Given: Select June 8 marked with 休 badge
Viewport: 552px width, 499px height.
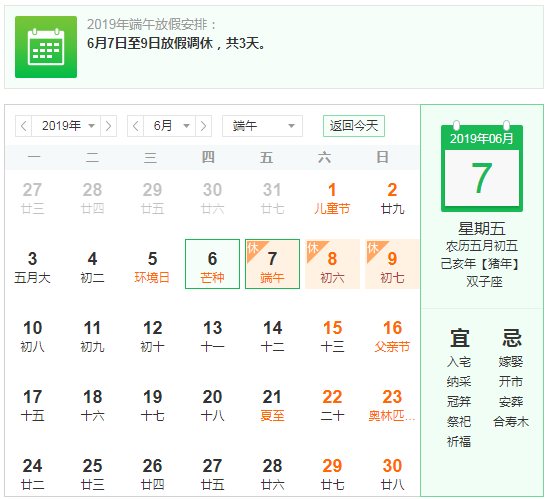Looking at the screenshot, I should coord(332,264).
